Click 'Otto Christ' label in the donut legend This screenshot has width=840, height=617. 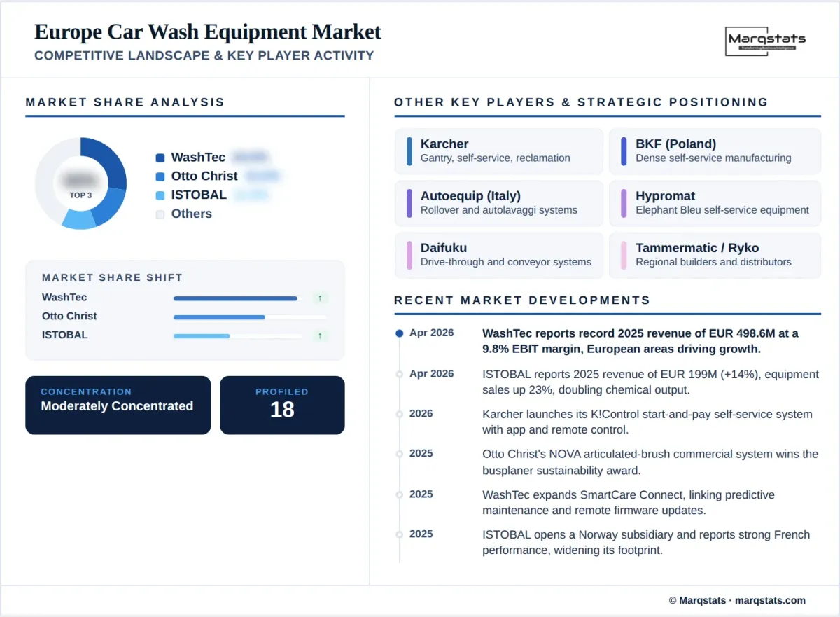[204, 176]
